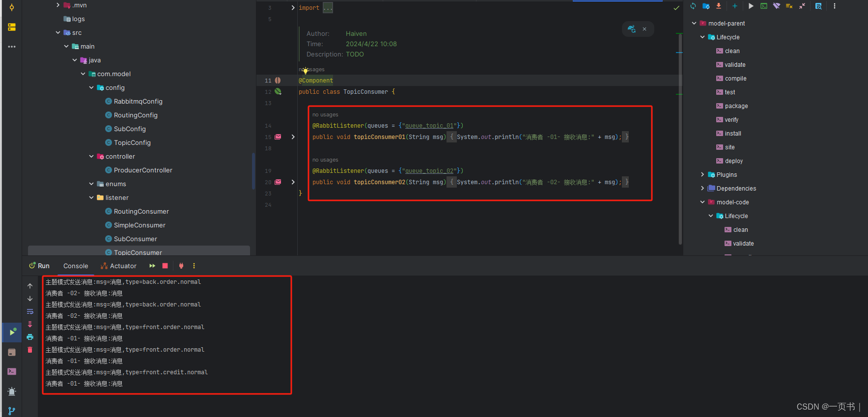Print the console output
Image resolution: width=868 pixels, height=417 pixels.
coord(30,337)
